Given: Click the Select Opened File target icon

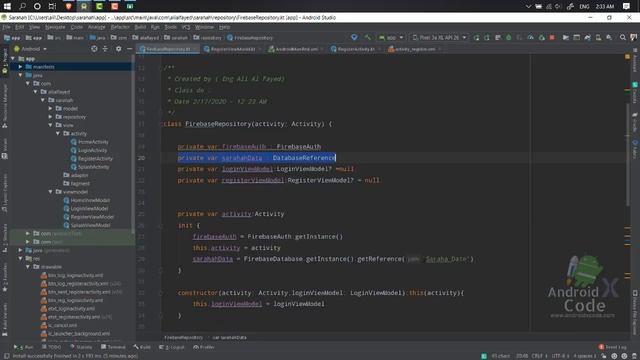Looking at the screenshot, I should pyautogui.click(x=94, y=49).
